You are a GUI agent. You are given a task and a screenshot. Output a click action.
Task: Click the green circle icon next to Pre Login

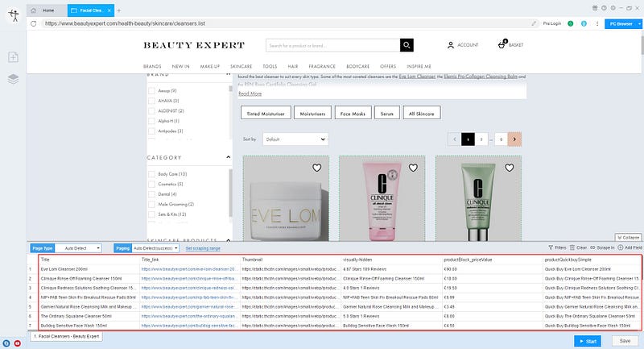pyautogui.click(x=571, y=24)
